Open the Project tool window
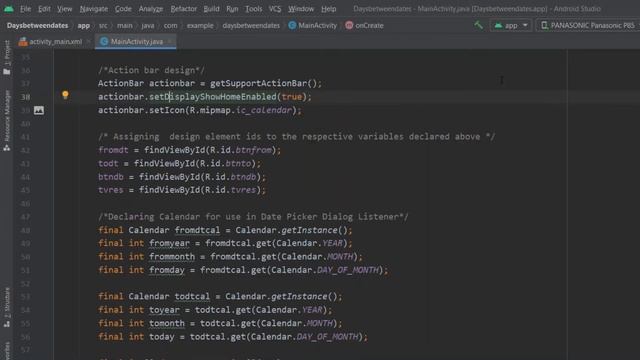This screenshot has width=640, height=360. click(7, 57)
